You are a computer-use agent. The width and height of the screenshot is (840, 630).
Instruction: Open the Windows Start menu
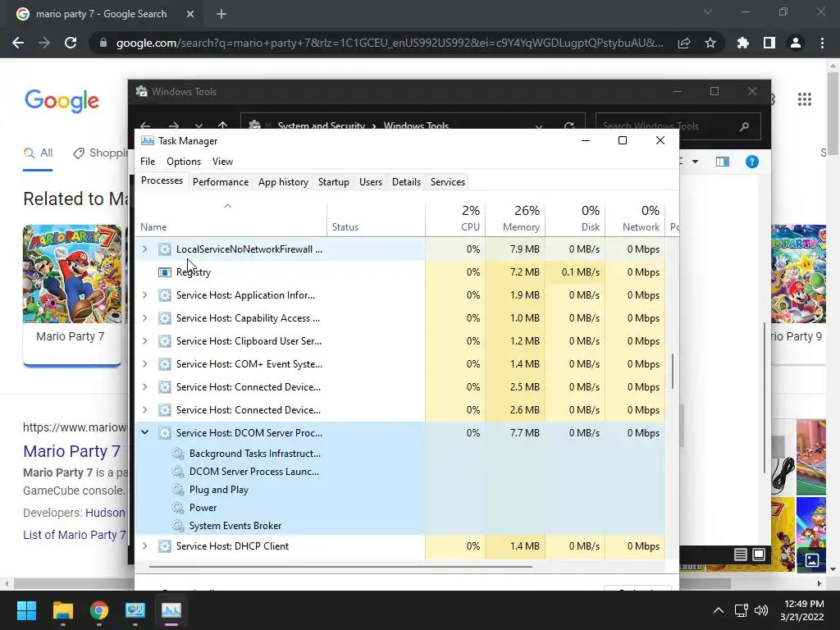point(26,610)
